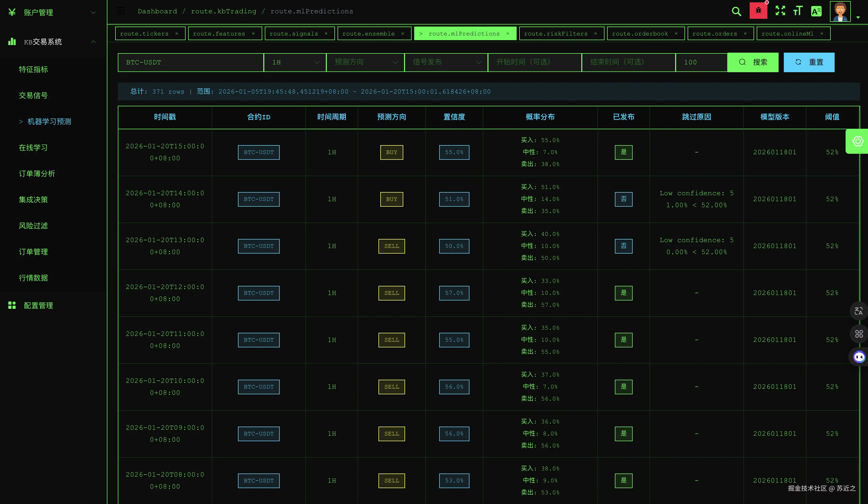Click the search magnifier icon in header
The width and height of the screenshot is (868, 504).
coord(736,11)
